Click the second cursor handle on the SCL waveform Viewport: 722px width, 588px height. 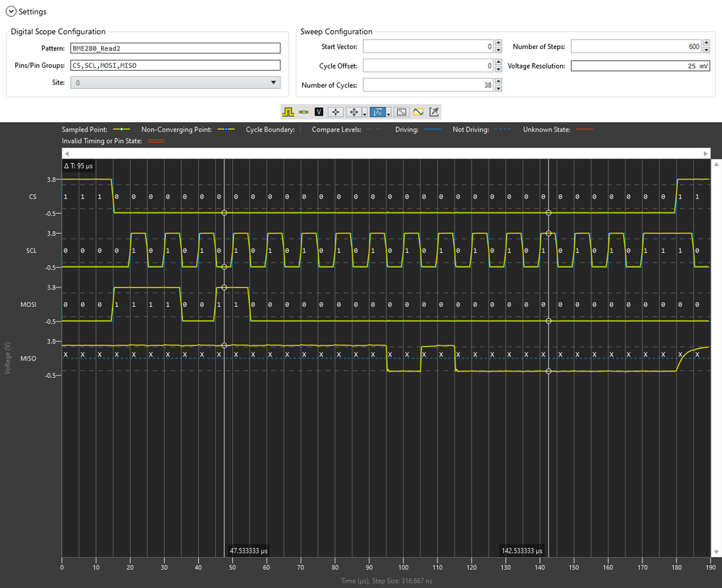click(x=549, y=233)
